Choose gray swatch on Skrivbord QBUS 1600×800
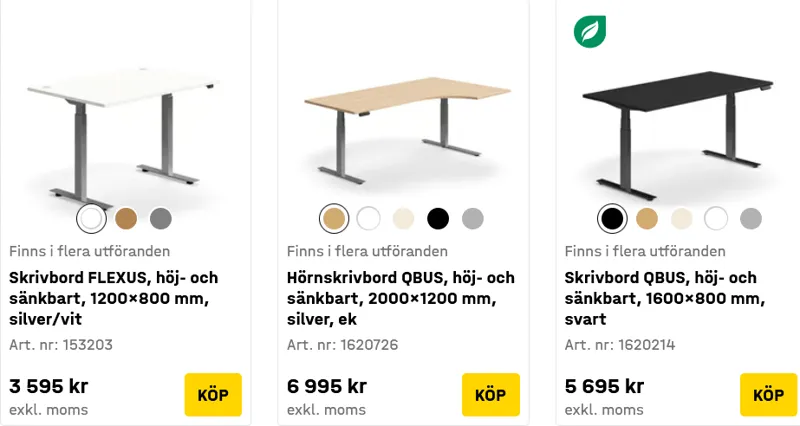This screenshot has width=800, height=426. coord(751,218)
